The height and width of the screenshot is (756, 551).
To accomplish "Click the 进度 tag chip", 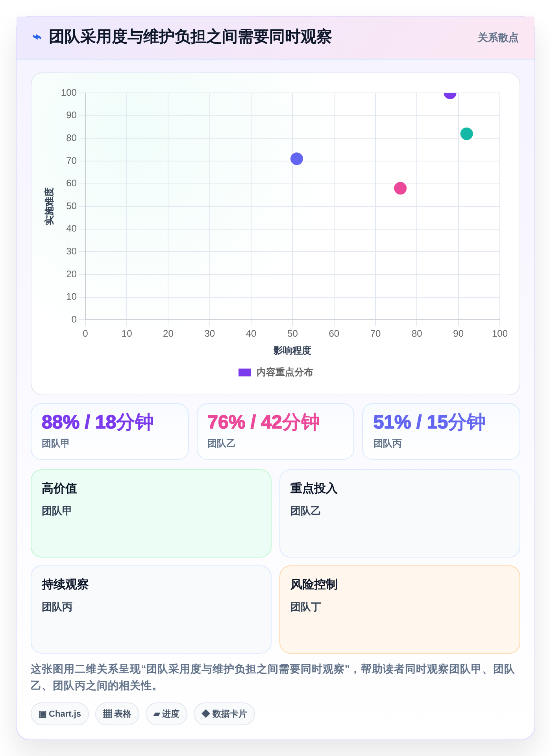I will [x=166, y=714].
